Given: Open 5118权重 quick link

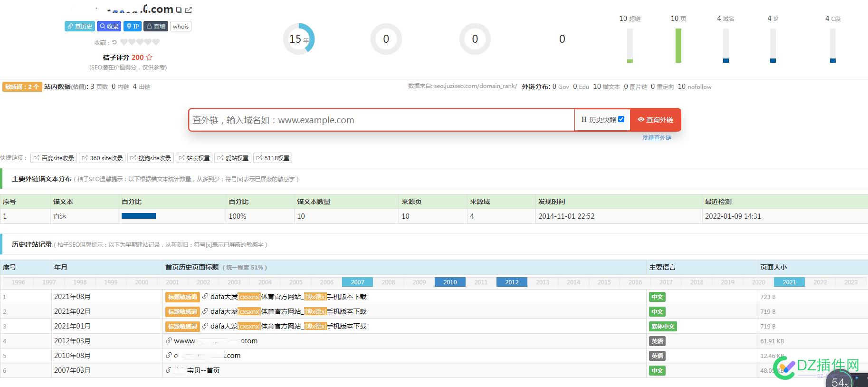Looking at the screenshot, I should click(273, 158).
